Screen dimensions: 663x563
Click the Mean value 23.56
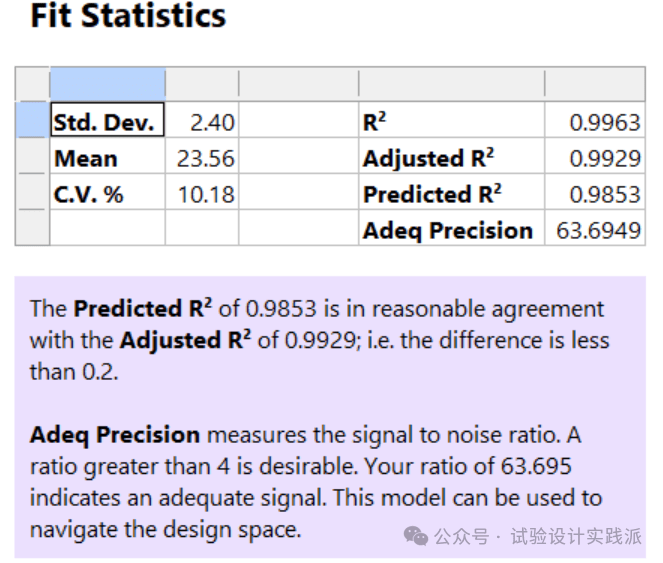pyautogui.click(x=202, y=156)
